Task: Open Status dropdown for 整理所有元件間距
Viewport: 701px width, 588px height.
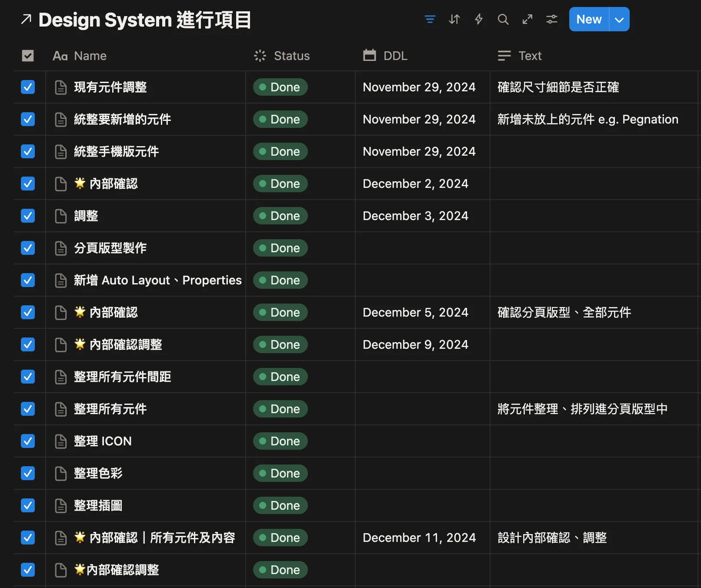Action: click(x=280, y=377)
